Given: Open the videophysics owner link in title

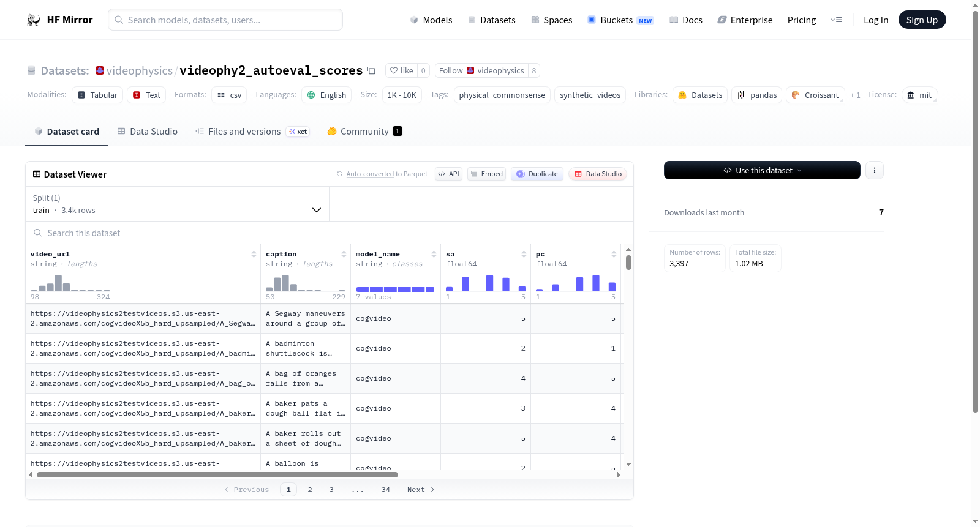Looking at the screenshot, I should [x=140, y=70].
